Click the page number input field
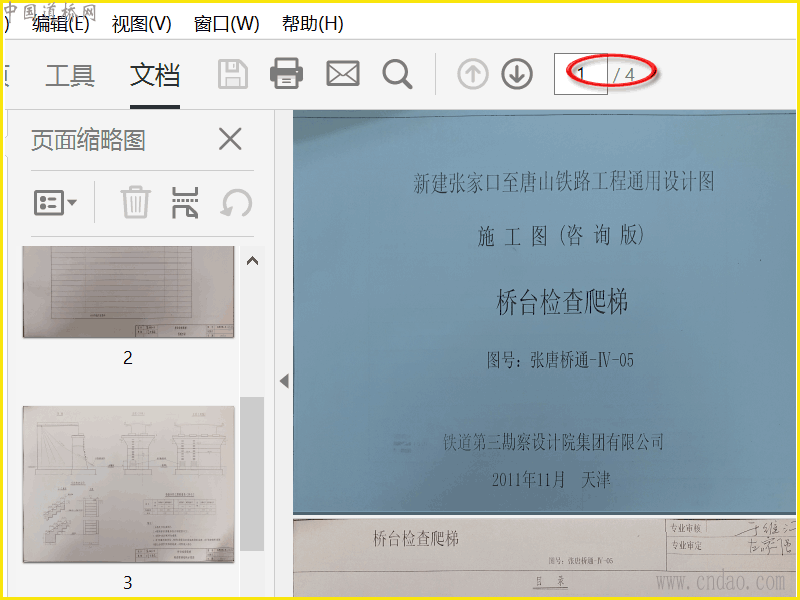800x600 pixels. 581,74
